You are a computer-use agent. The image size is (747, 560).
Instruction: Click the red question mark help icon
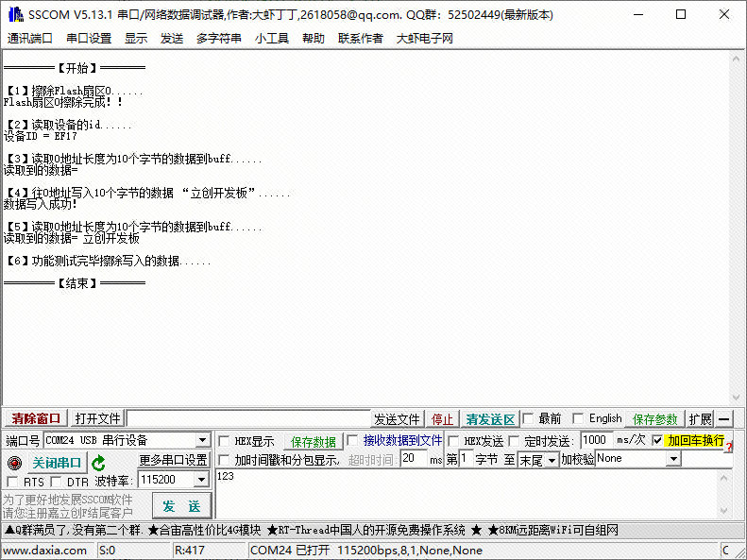point(729,446)
